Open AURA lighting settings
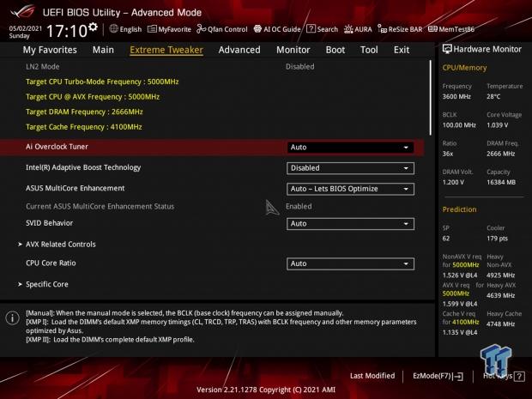 pos(358,29)
